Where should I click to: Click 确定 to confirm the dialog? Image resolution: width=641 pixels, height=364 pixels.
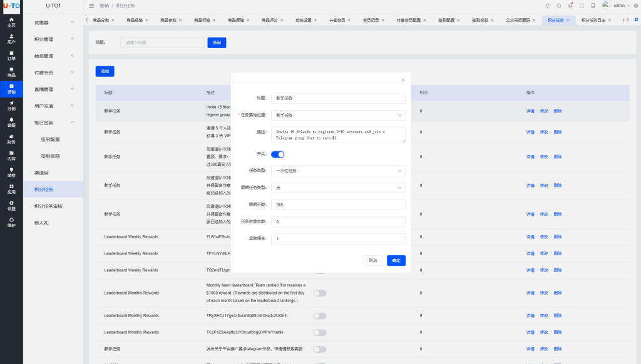[x=396, y=261]
